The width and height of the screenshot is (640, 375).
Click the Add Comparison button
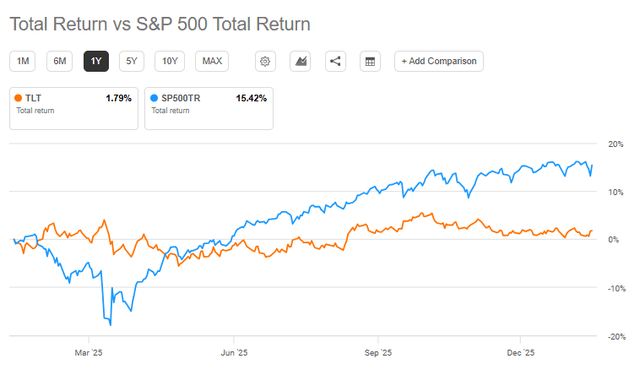tap(439, 61)
